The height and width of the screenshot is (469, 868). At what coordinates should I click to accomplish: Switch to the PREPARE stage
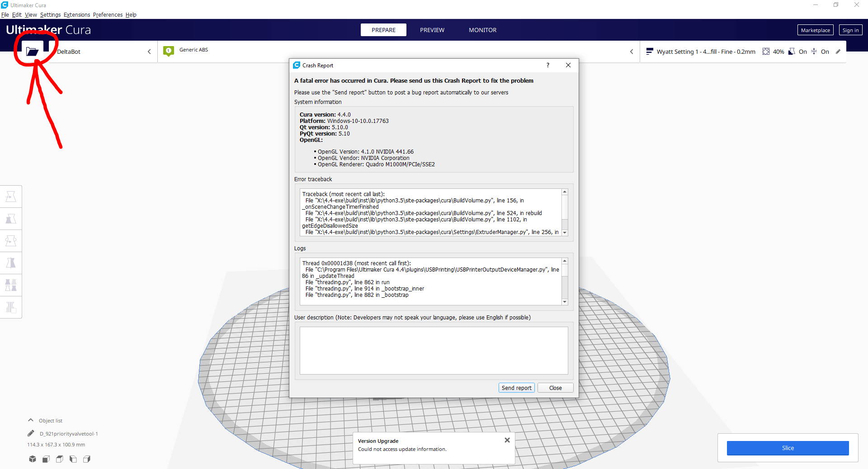click(383, 30)
